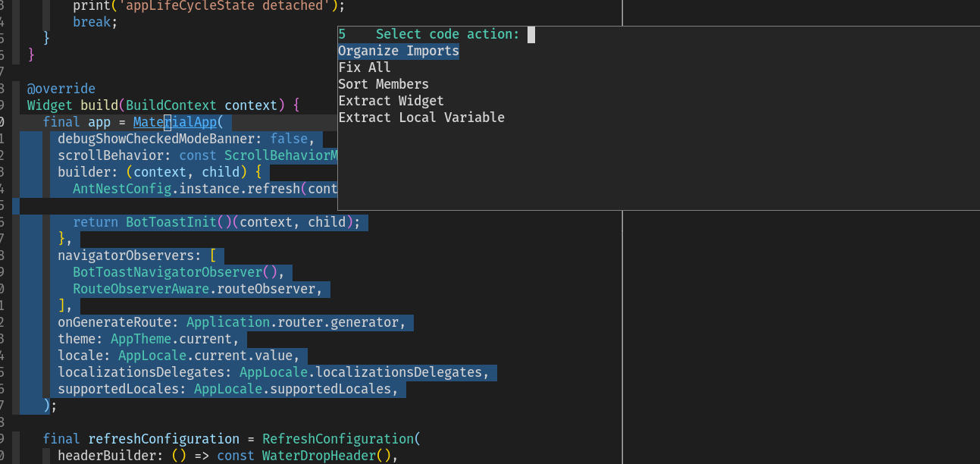The width and height of the screenshot is (980, 464).
Task: Click refreshConfiguration variable name
Action: [164, 439]
